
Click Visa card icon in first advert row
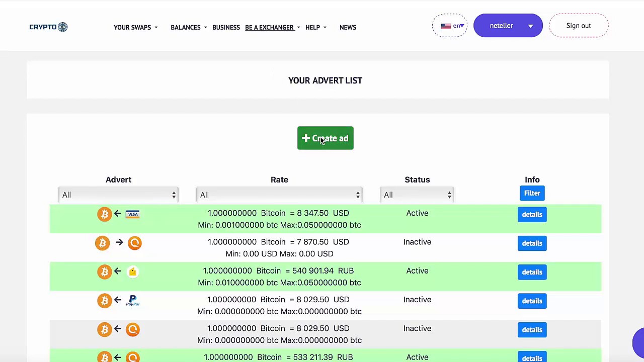[133, 214]
